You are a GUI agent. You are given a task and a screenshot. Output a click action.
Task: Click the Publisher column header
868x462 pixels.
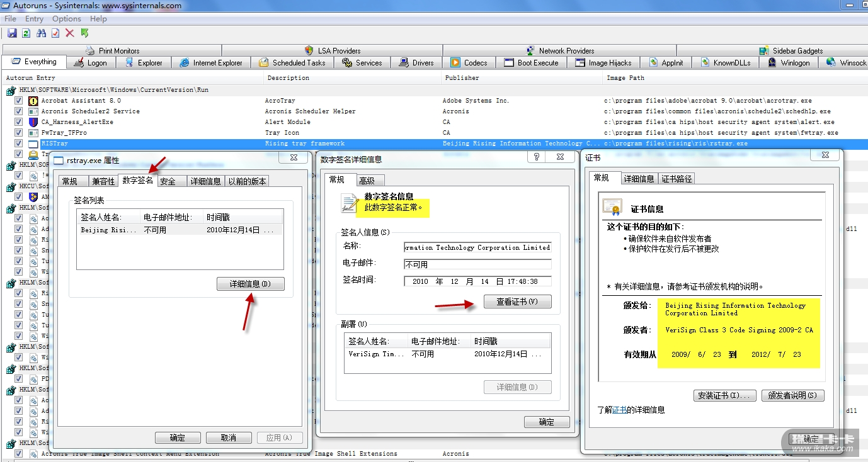[x=523, y=78]
